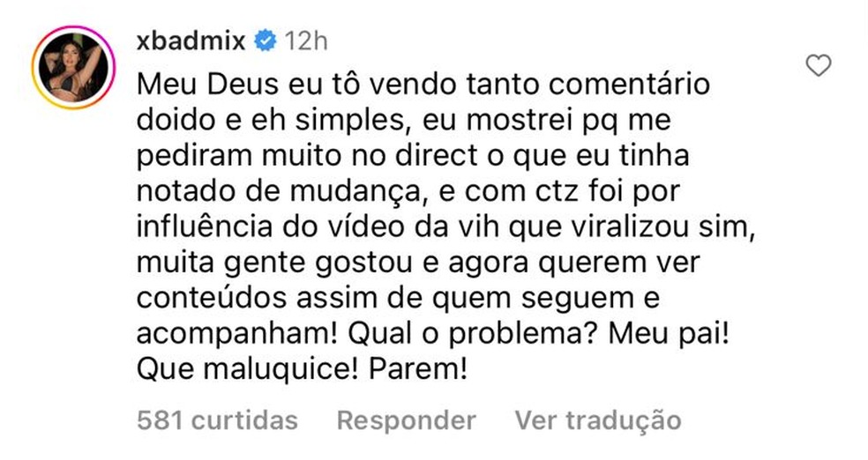
Task: Click the 12h timestamp
Action: point(305,41)
